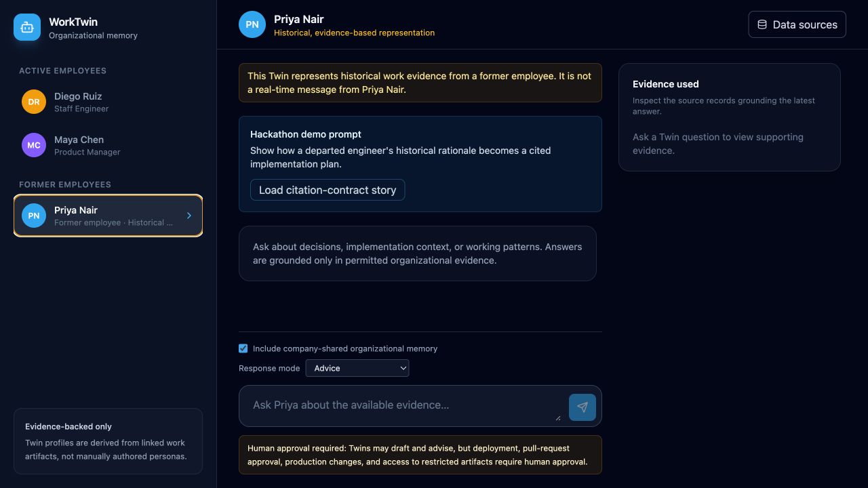Click the chevron arrow on Priya Nair row
868x488 pixels.
point(189,216)
